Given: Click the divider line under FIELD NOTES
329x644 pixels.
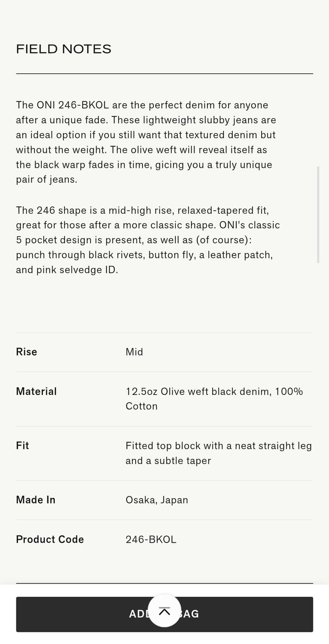Looking at the screenshot, I should click(x=164, y=74).
